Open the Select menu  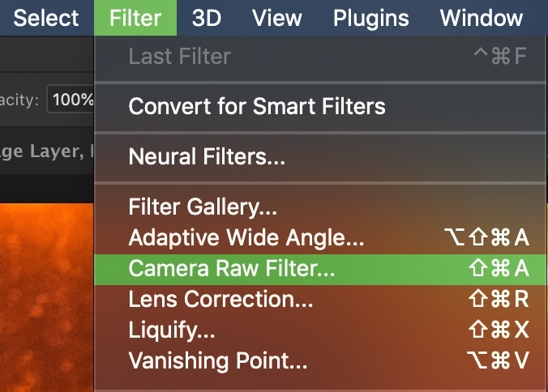pos(45,18)
